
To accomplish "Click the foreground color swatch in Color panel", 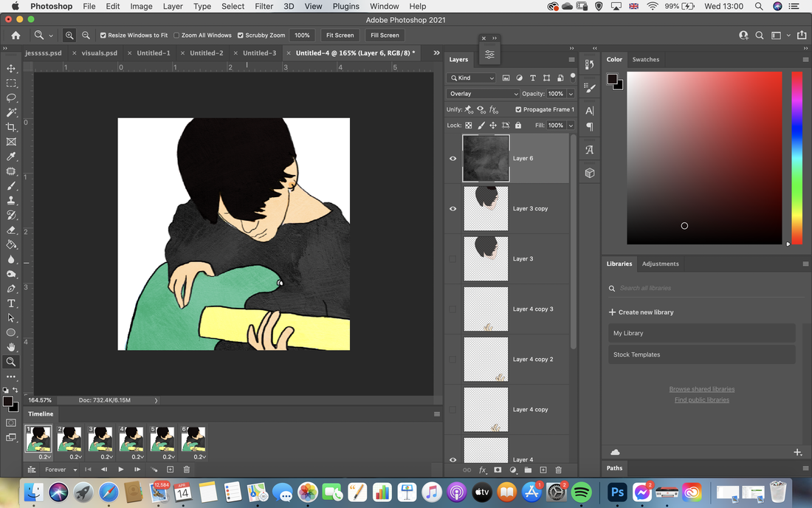I will pos(612,79).
